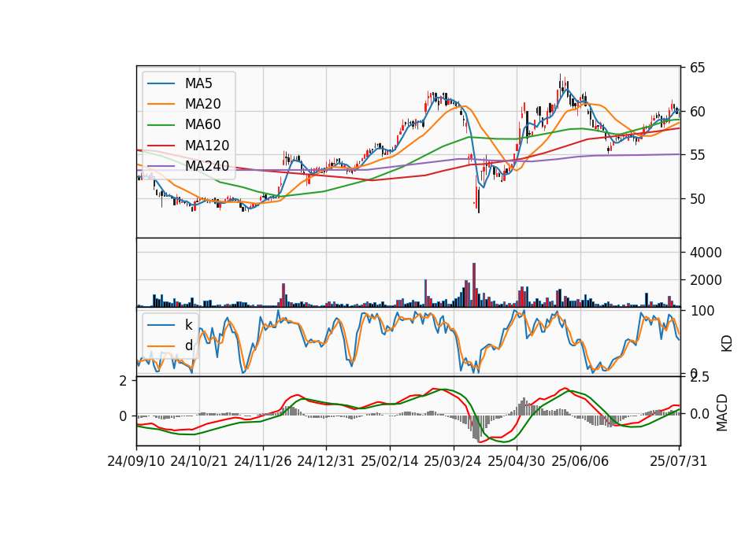
Task: Click the 25/04/30 date label
Action: [517, 462]
